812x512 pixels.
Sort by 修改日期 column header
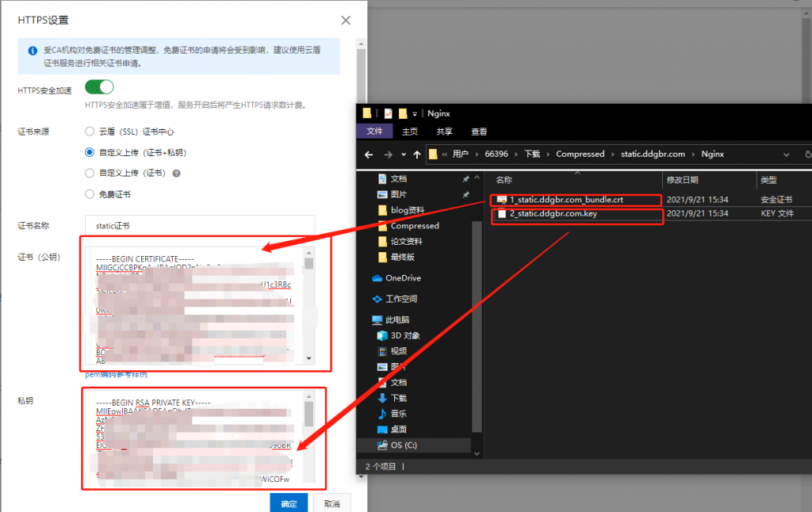click(x=683, y=180)
